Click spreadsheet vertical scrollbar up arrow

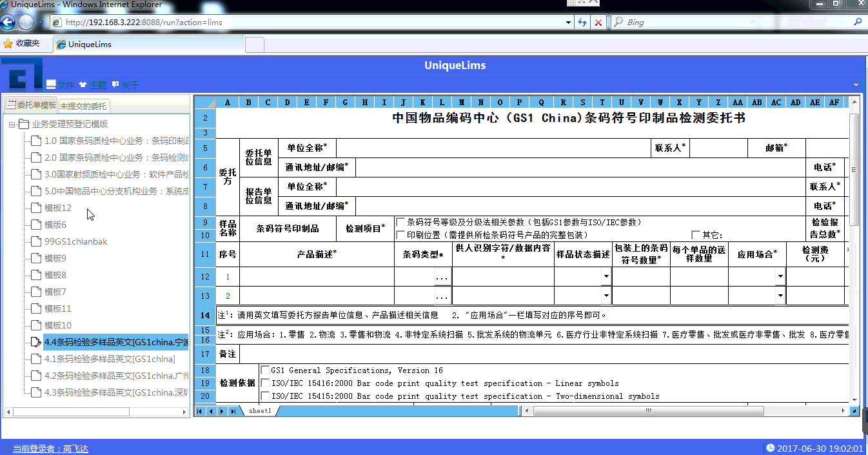point(855,102)
